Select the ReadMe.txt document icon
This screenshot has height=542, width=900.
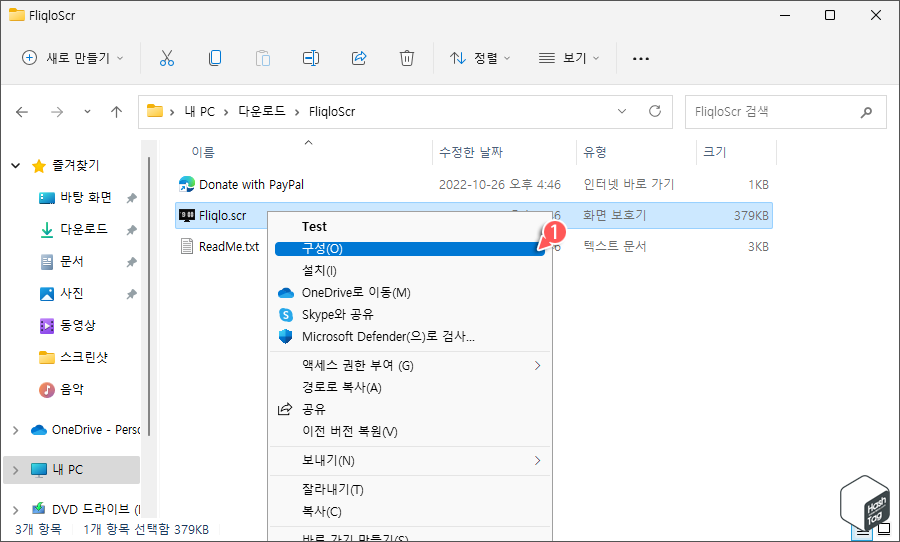pos(187,246)
